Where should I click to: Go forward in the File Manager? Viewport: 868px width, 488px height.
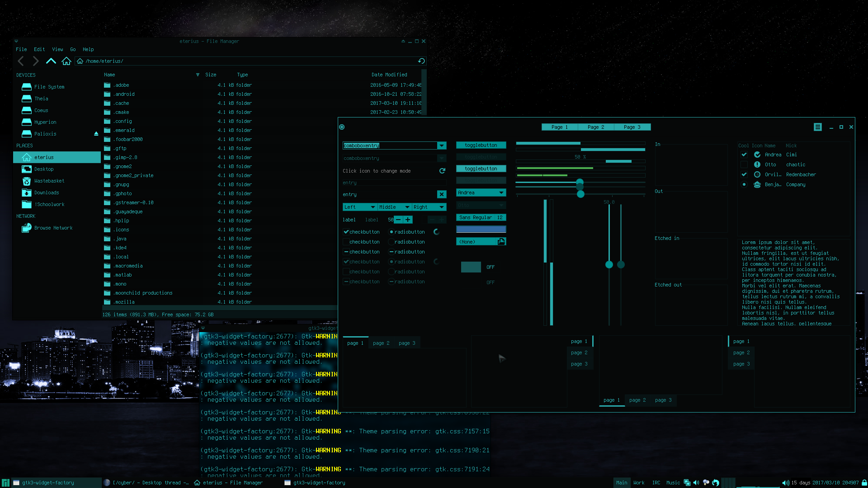pos(36,61)
